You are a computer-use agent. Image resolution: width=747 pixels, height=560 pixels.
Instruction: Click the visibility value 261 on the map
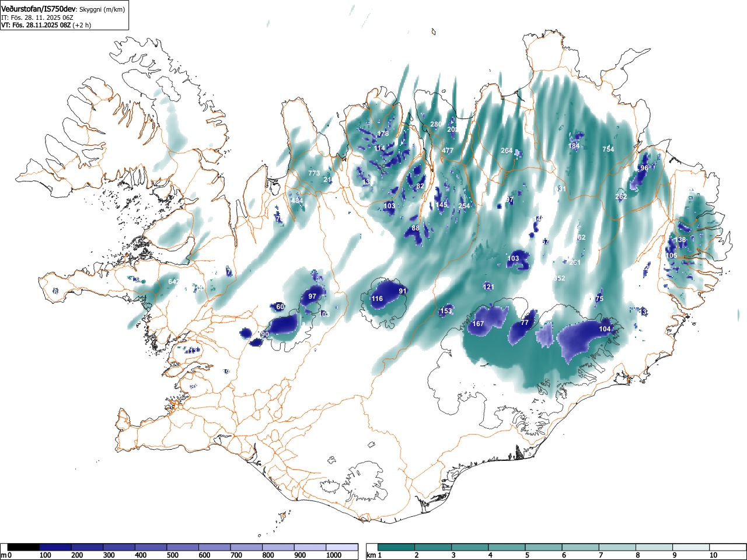pos(575,262)
